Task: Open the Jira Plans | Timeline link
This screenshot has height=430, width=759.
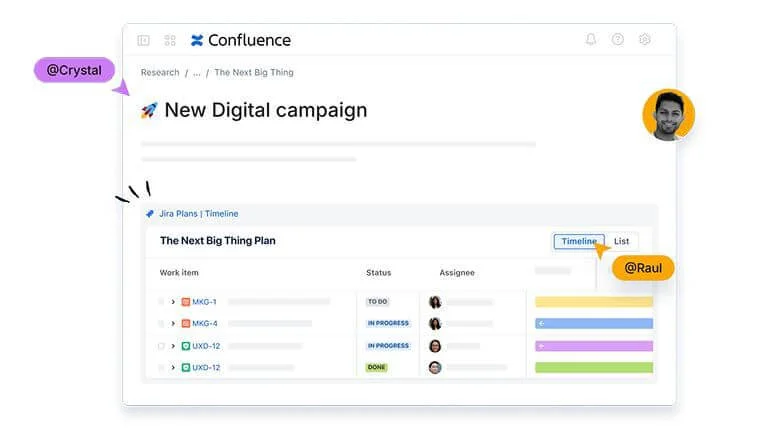Action: tap(198, 214)
